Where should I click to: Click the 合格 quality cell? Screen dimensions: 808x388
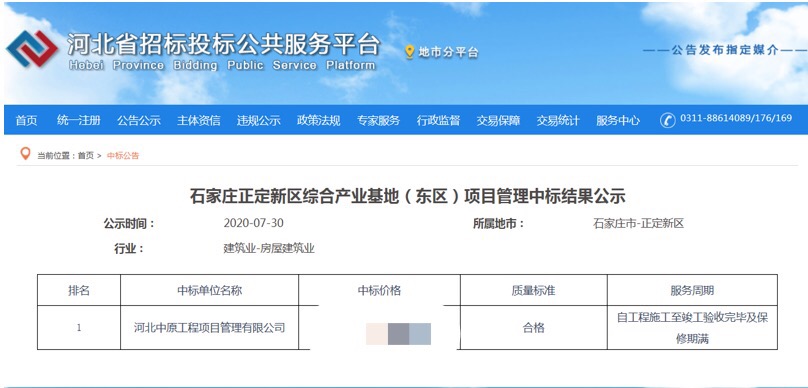tap(533, 328)
